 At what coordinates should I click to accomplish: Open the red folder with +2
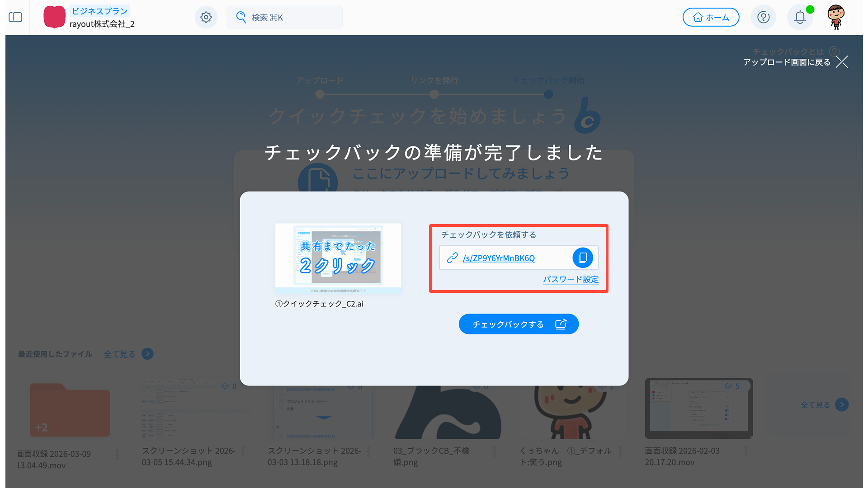click(70, 410)
